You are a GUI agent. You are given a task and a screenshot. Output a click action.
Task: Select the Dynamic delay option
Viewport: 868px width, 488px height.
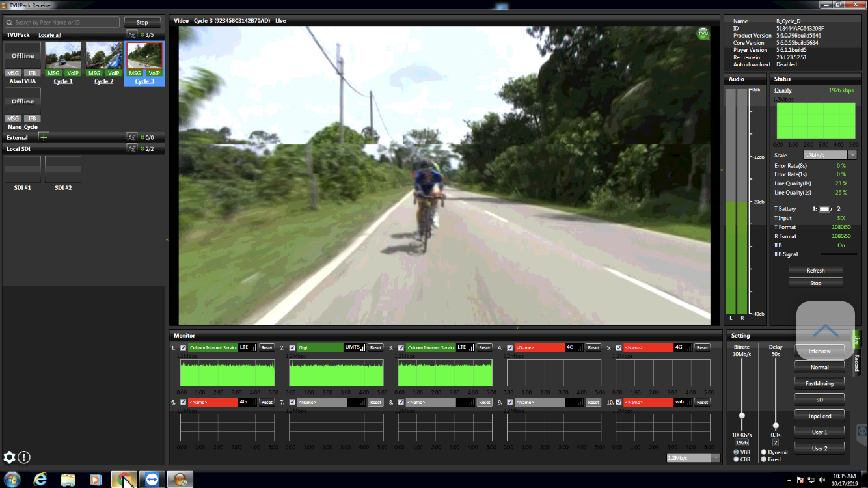764,452
